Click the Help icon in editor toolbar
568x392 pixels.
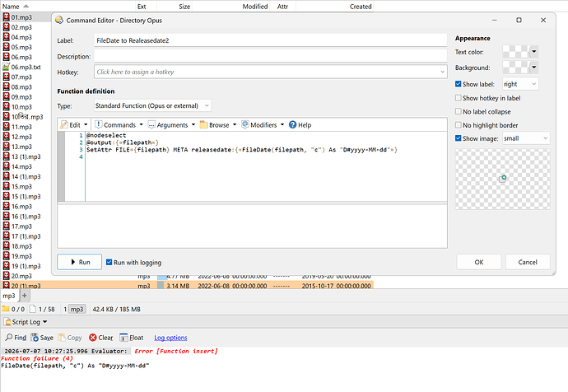[x=293, y=125]
